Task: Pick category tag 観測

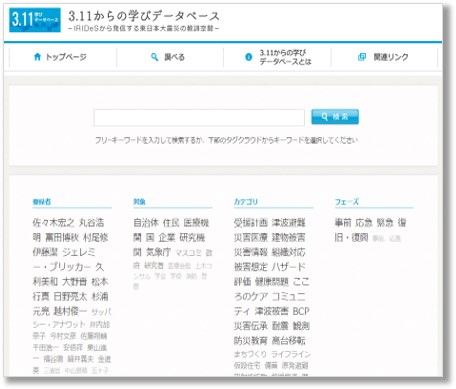Action: [x=301, y=326]
